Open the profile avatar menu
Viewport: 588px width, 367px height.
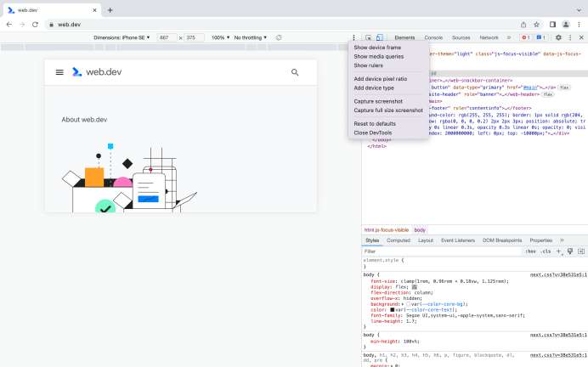(x=566, y=25)
